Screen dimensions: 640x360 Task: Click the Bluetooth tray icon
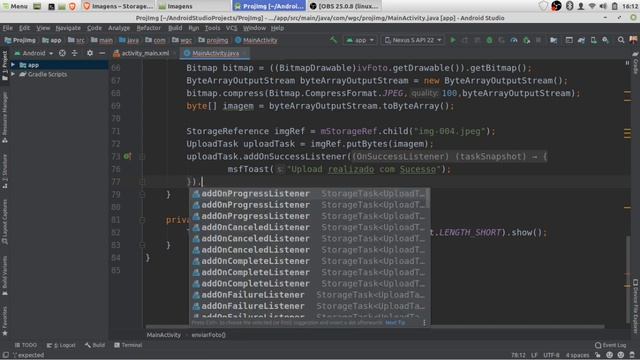coord(569,6)
